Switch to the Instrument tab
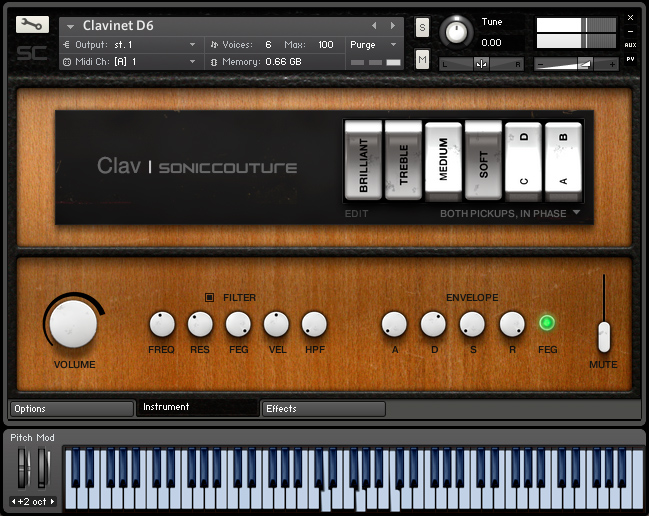 point(197,407)
